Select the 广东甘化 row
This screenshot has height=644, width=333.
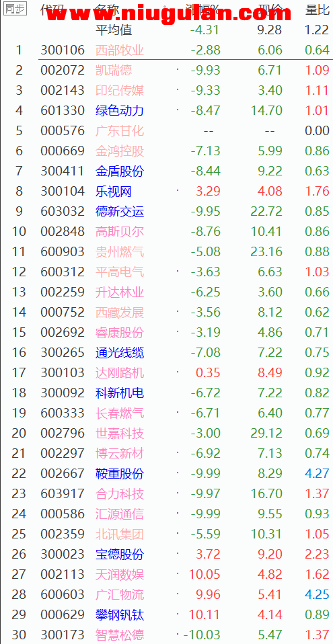167,130
